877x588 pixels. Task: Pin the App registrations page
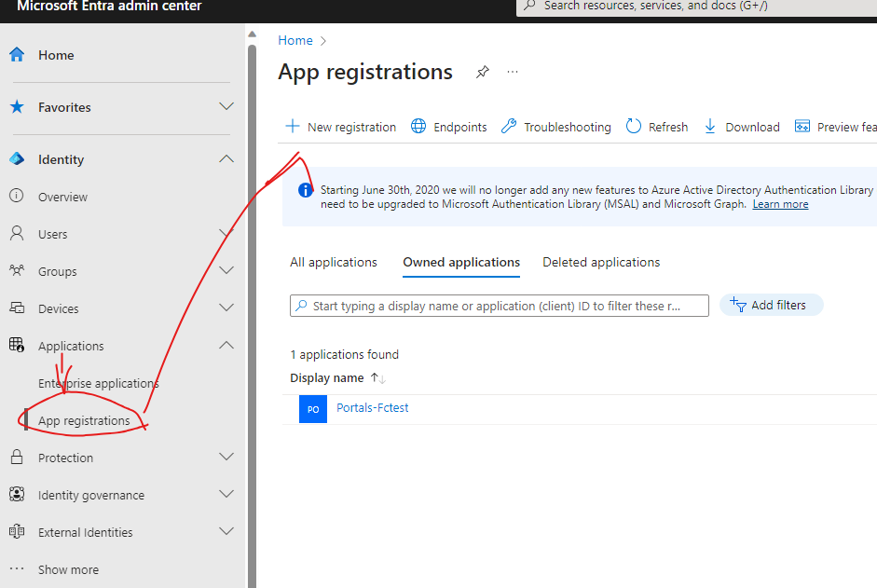(482, 71)
